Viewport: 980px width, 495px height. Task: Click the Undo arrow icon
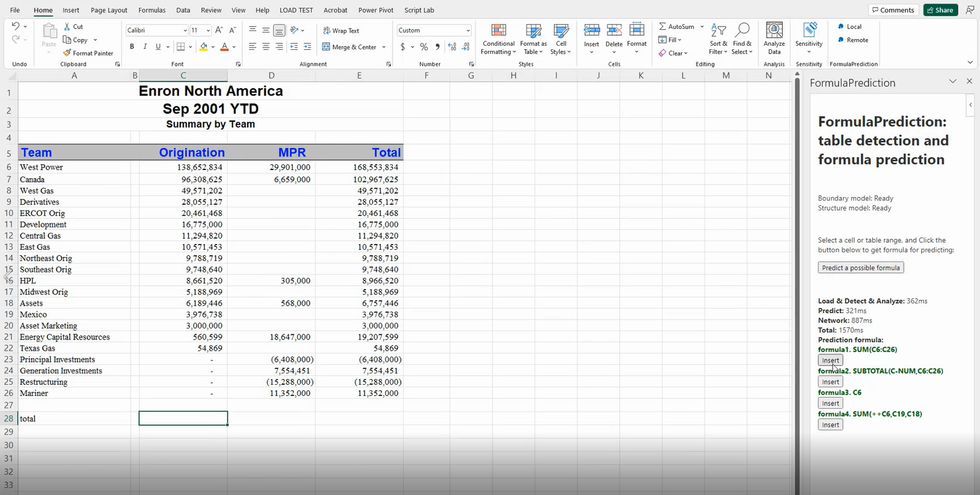click(x=16, y=26)
